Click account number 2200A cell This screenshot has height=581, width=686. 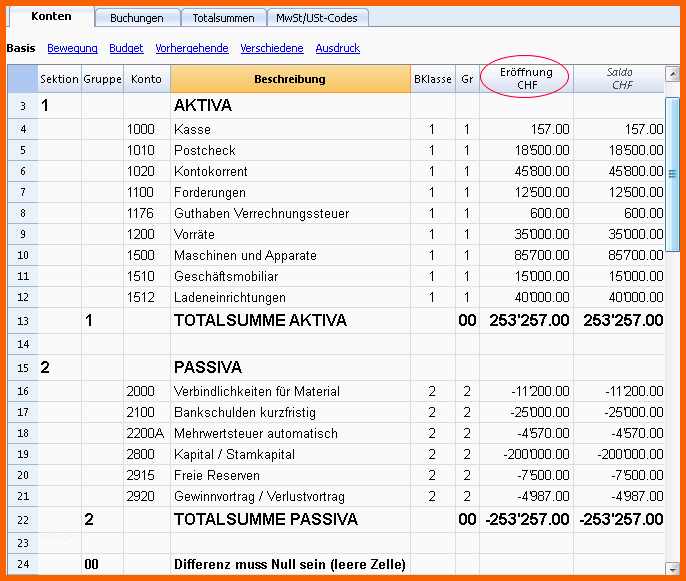[147, 433]
